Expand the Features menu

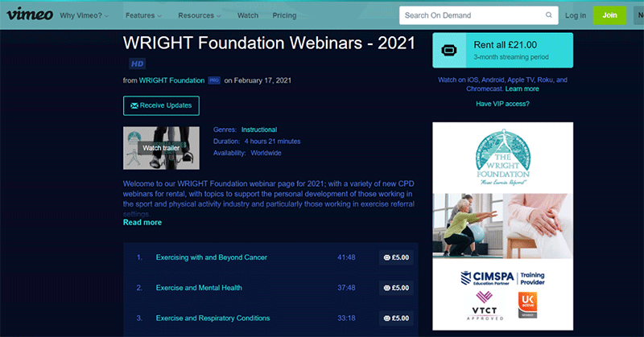point(143,15)
